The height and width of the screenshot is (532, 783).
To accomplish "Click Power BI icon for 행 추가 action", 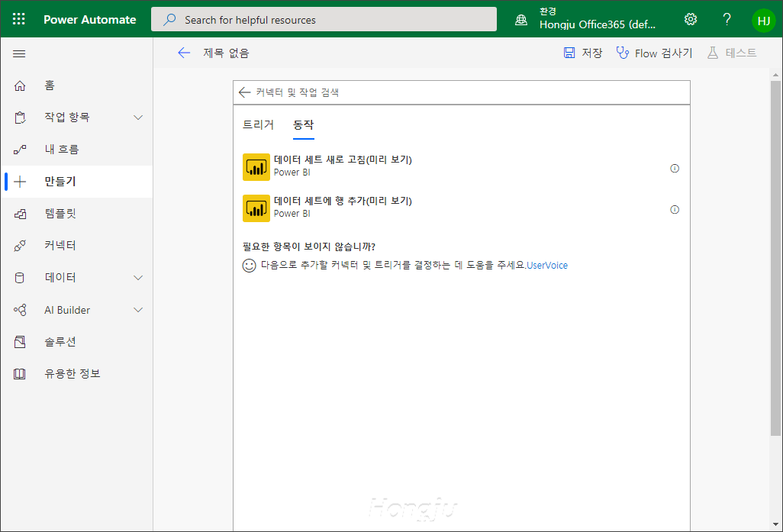I will (256, 208).
